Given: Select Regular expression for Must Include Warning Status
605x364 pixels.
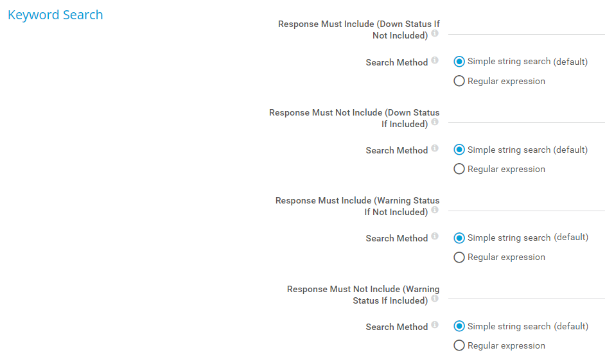Looking at the screenshot, I should 459,257.
